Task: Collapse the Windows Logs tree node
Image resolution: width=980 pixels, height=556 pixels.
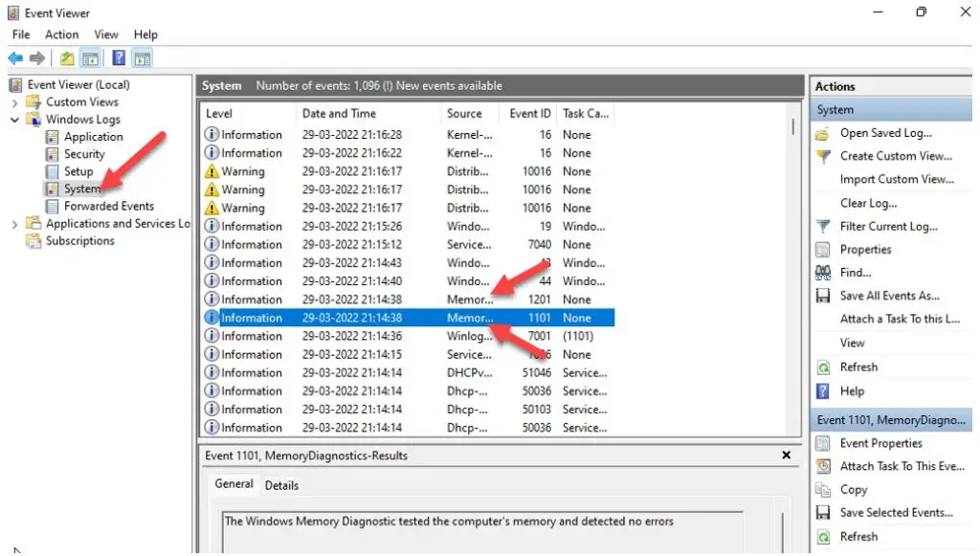Action: [x=15, y=120]
